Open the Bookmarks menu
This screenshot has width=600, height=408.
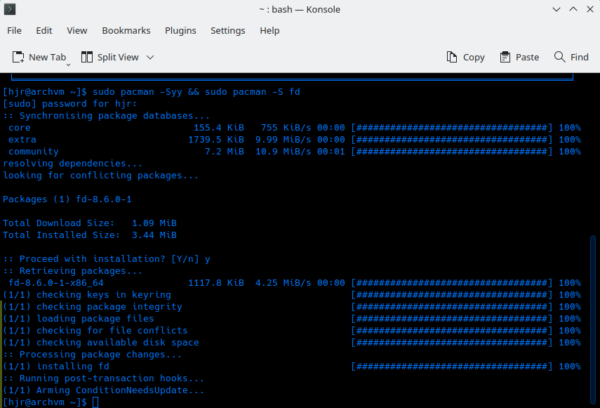pos(126,31)
